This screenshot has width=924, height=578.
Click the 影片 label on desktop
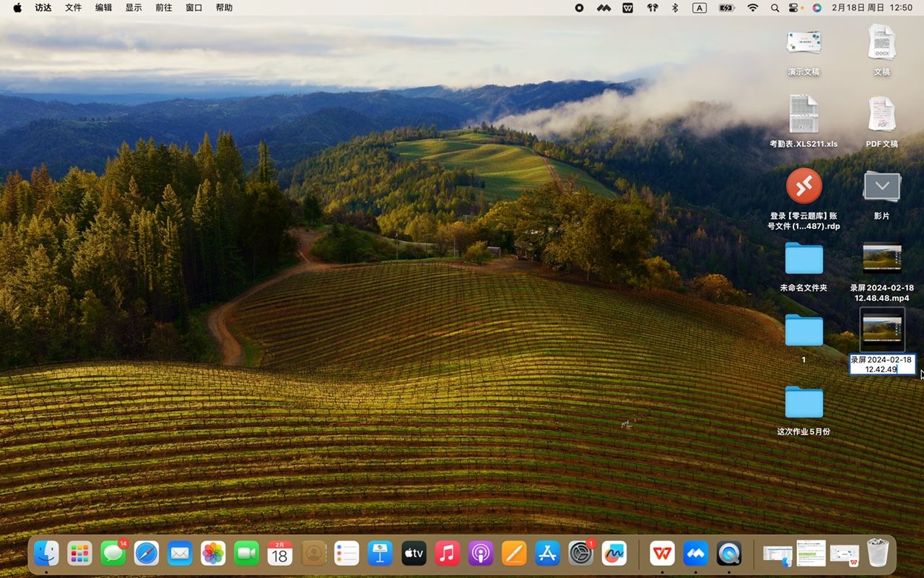click(x=881, y=216)
